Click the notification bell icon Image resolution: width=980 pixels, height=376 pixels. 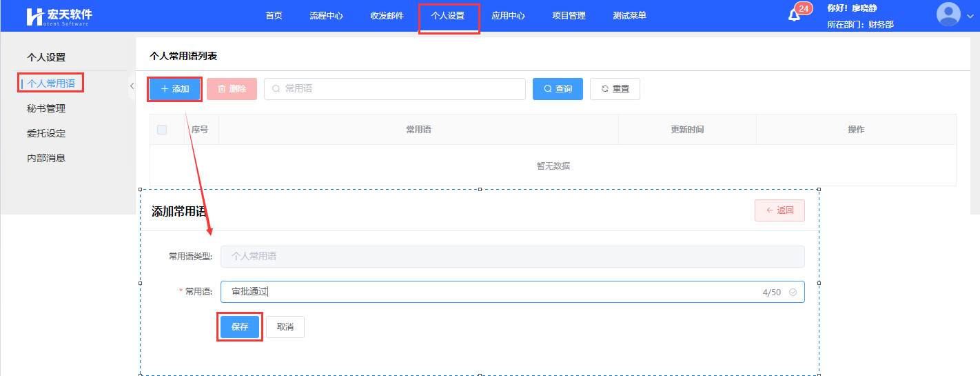tap(794, 16)
